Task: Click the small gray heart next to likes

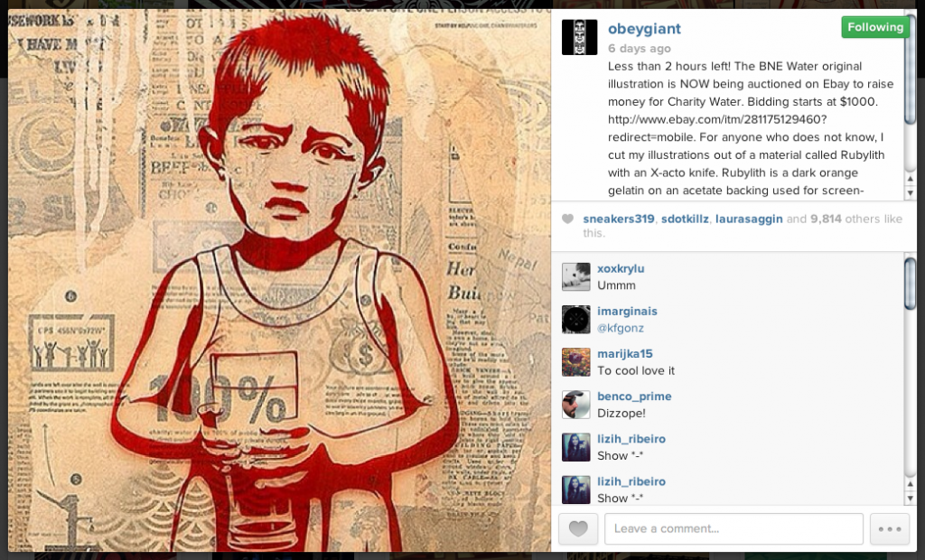Action: click(x=567, y=219)
